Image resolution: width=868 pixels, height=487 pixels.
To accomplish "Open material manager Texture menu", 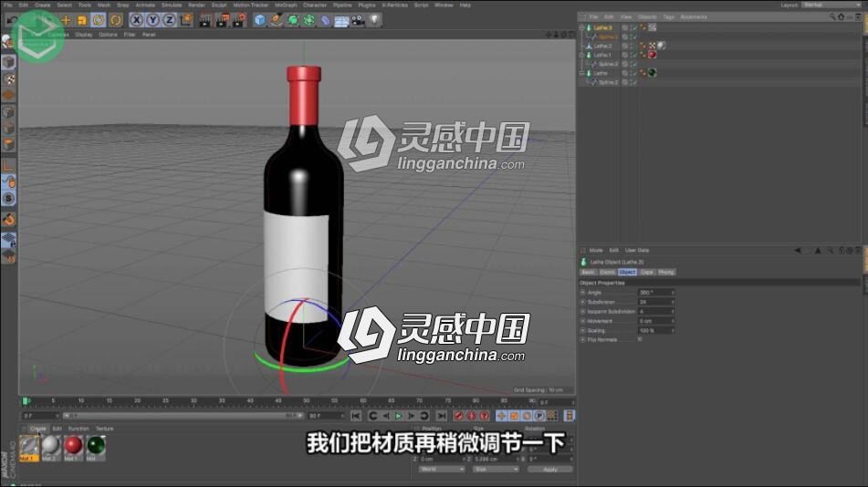I will point(105,429).
